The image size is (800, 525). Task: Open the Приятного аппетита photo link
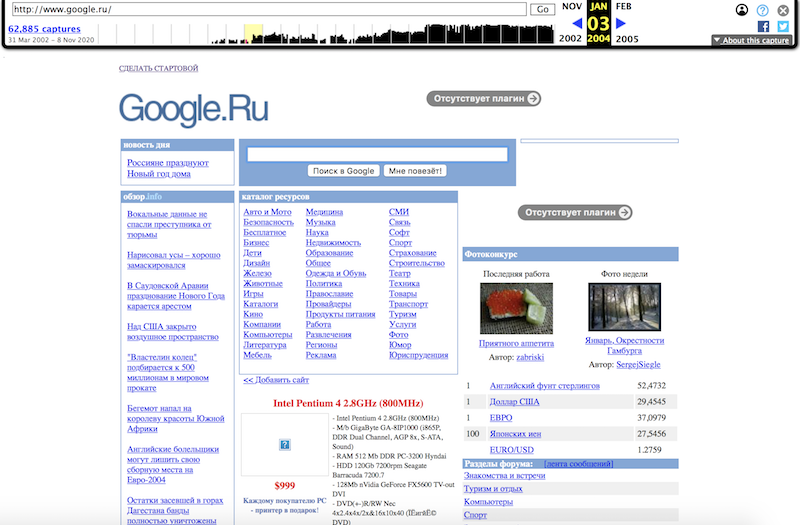516,343
